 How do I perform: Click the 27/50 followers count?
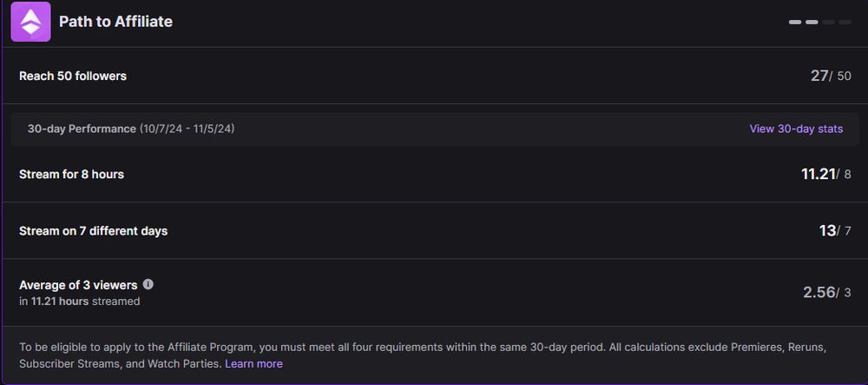pos(831,76)
